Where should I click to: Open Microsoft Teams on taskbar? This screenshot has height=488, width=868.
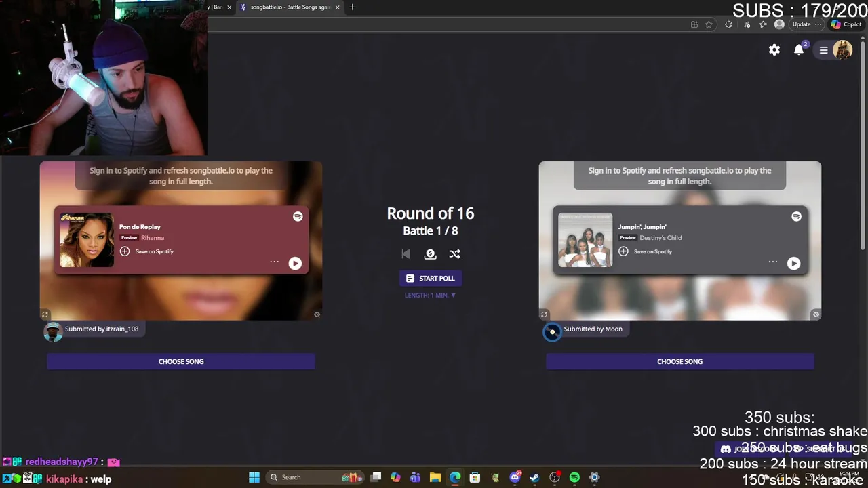click(x=415, y=477)
